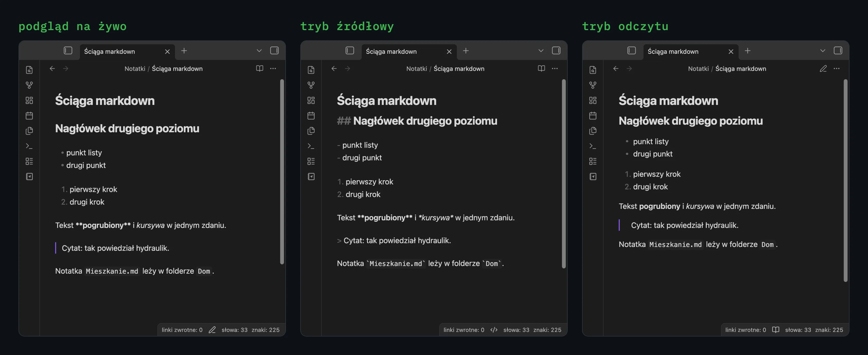Open templates icon in live preview window
868x355 pixels.
pyautogui.click(x=29, y=131)
